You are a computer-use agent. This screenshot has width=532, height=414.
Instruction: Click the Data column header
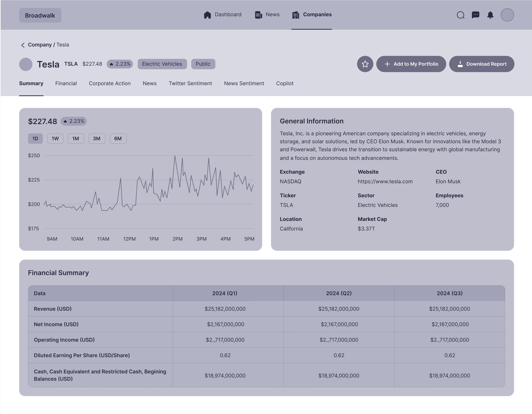tap(100, 293)
